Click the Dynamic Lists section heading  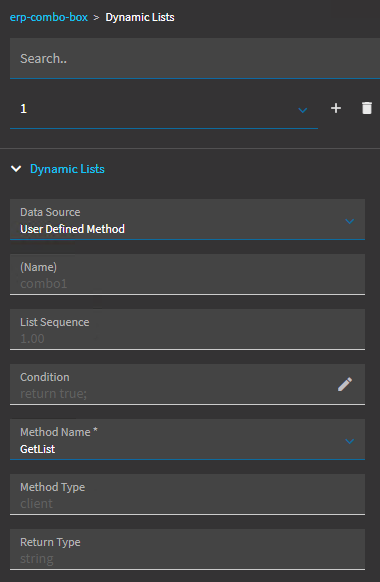67,169
